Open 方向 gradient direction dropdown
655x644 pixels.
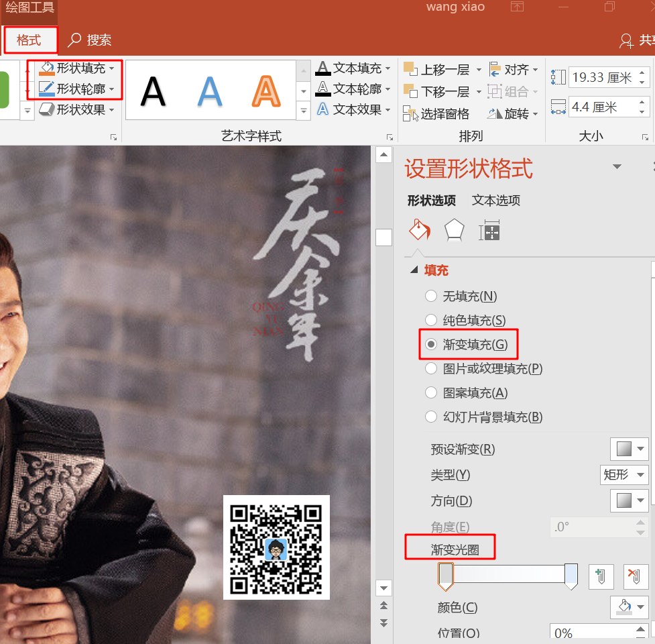(x=629, y=500)
